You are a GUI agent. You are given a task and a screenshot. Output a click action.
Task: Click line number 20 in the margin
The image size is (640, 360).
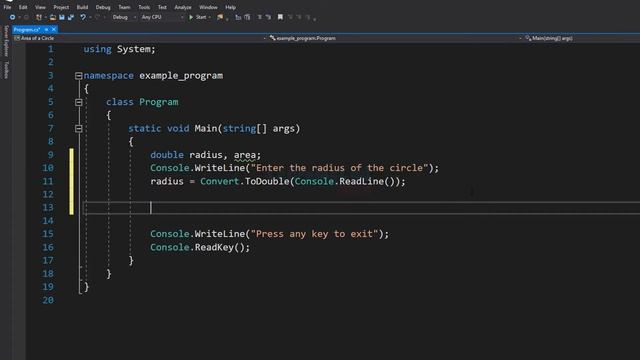(x=48, y=300)
